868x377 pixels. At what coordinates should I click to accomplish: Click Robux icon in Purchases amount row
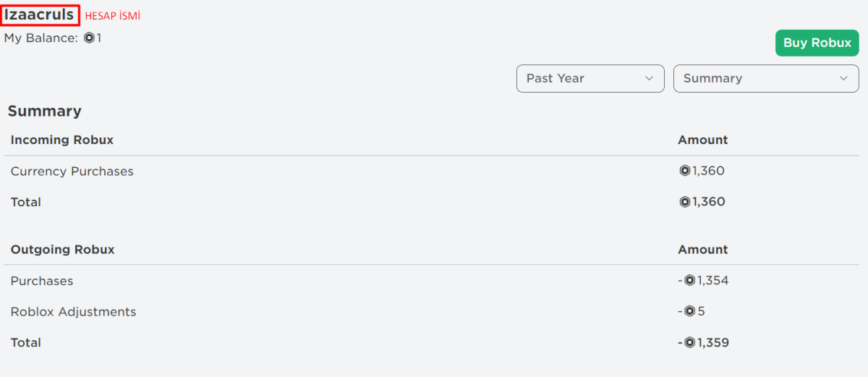click(x=689, y=281)
